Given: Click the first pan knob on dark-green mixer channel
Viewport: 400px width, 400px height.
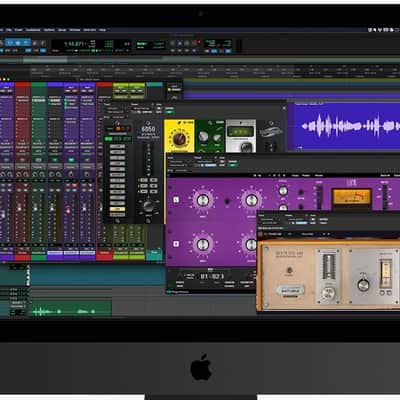Looking at the screenshot, I should pos(35,174).
